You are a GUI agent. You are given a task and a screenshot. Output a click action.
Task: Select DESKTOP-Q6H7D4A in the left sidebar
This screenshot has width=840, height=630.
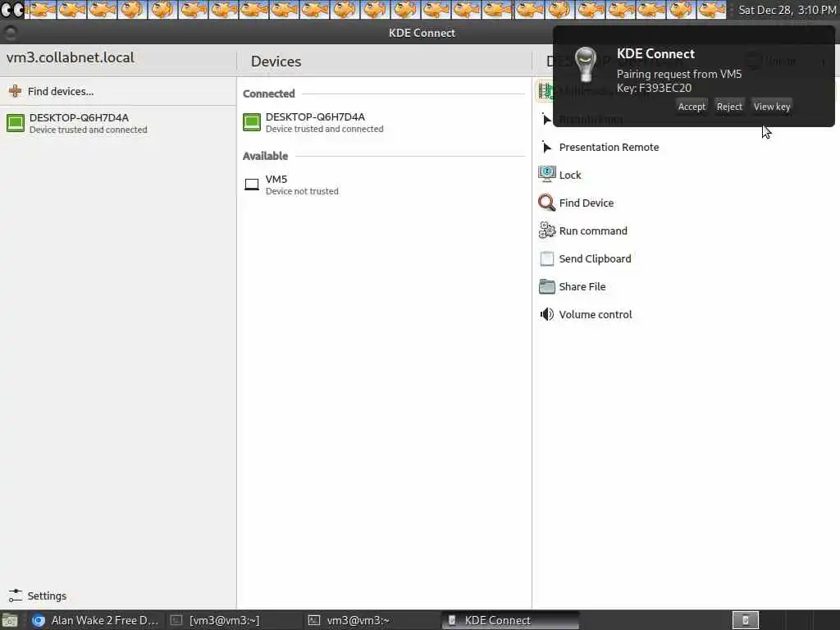pos(118,123)
